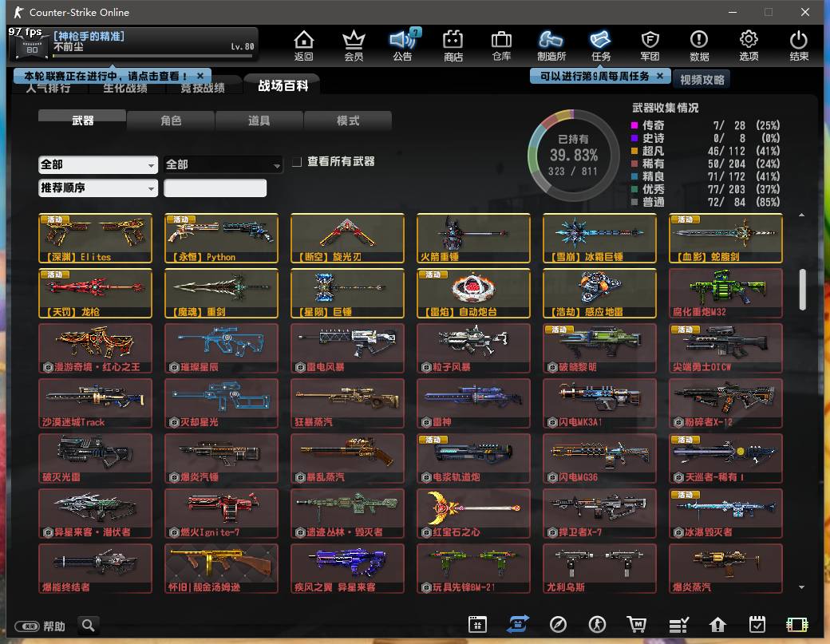
Task: Select the 【血影】蛇腹剑 weapon card
Action: coord(725,238)
